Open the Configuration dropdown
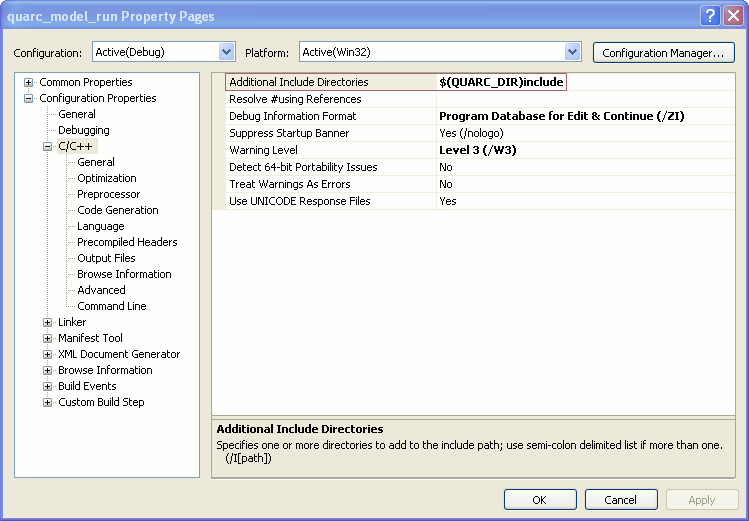 pyautogui.click(x=226, y=52)
